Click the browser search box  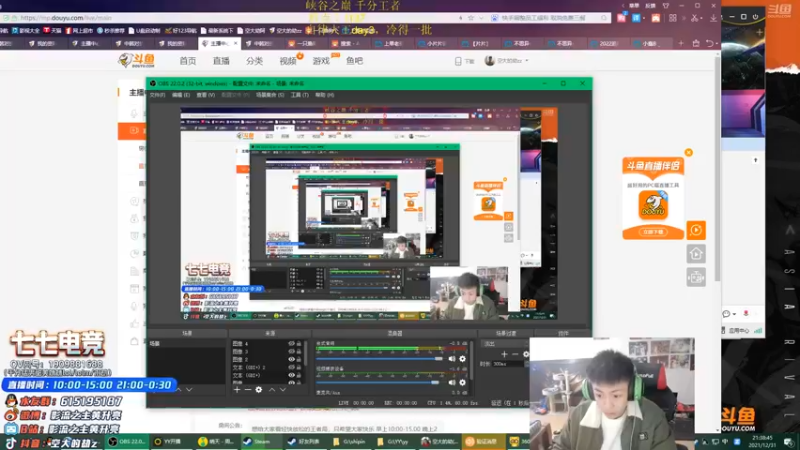point(550,18)
